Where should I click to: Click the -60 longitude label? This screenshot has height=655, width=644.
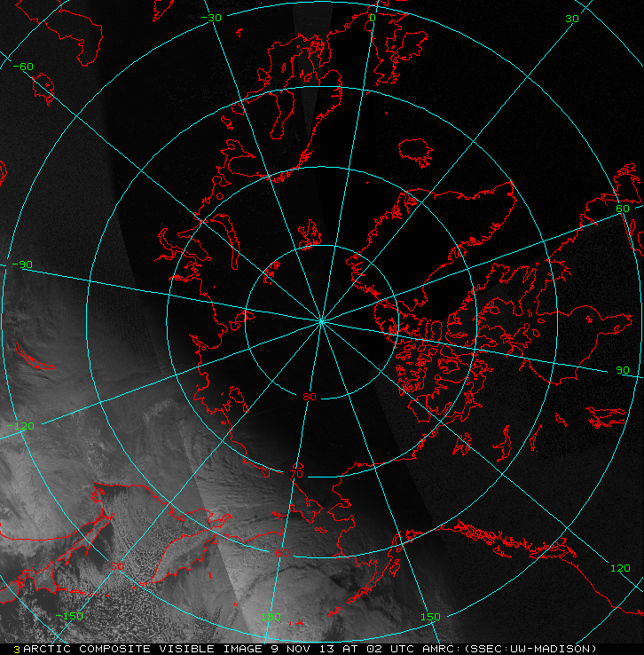point(23,67)
